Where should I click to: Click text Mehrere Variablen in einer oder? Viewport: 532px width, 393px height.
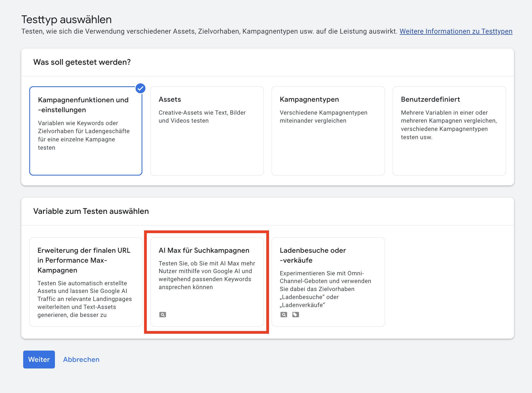click(444, 113)
